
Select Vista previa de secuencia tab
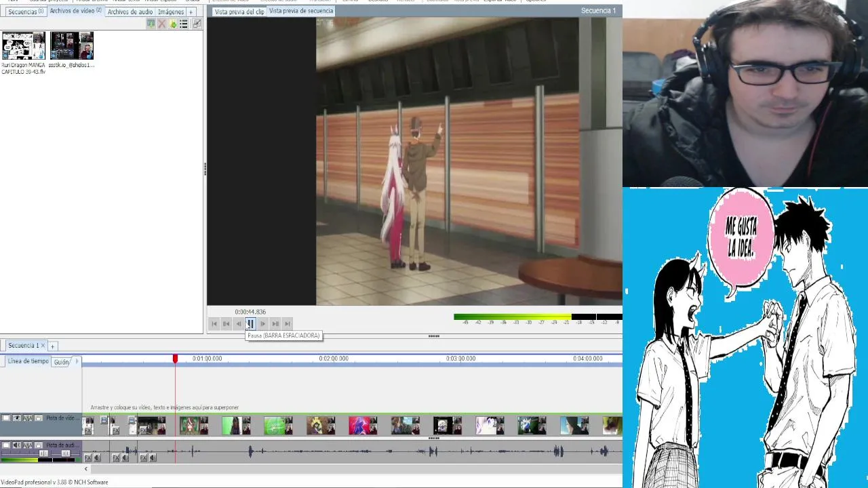click(301, 11)
